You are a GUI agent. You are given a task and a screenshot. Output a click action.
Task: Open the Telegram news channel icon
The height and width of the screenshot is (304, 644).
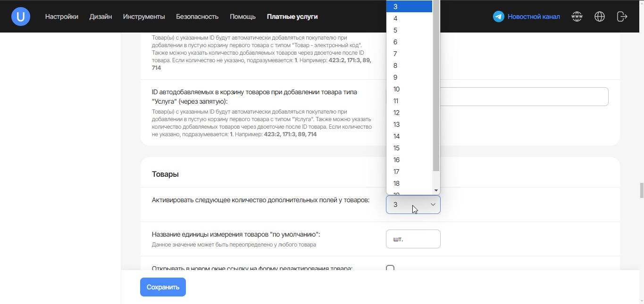[498, 16]
